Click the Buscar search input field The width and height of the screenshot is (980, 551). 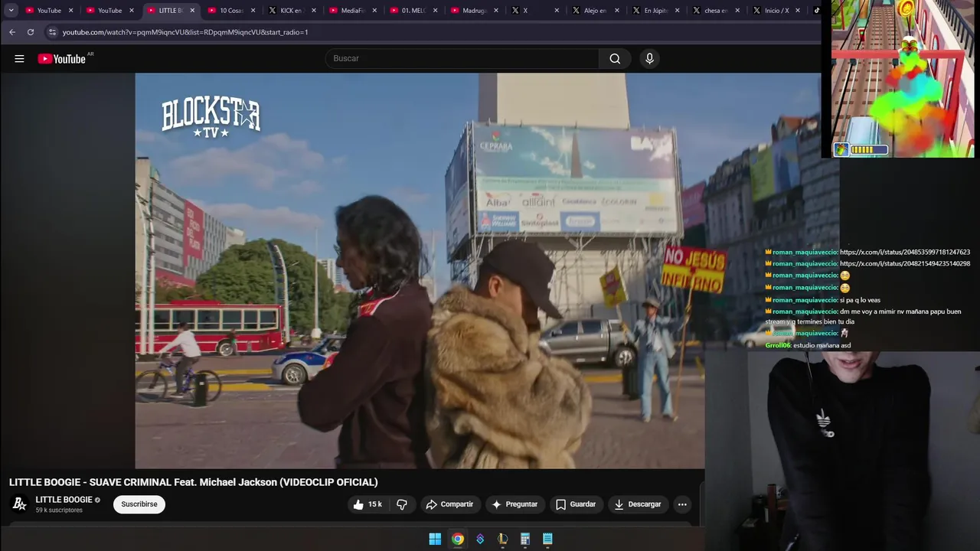click(462, 59)
